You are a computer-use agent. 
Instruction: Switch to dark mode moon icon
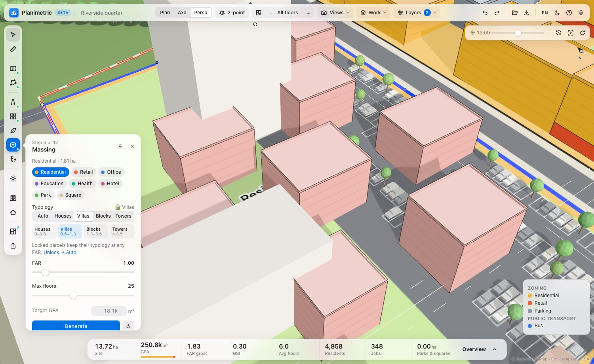pos(557,13)
